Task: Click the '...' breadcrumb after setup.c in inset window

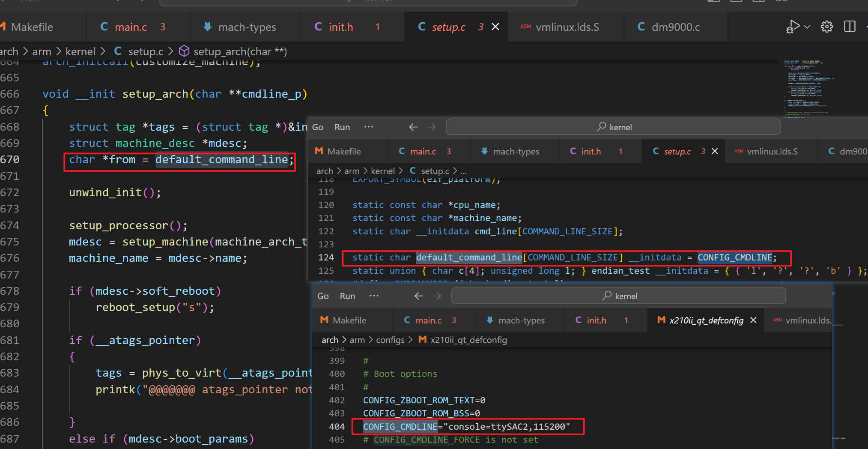Action: [x=463, y=171]
